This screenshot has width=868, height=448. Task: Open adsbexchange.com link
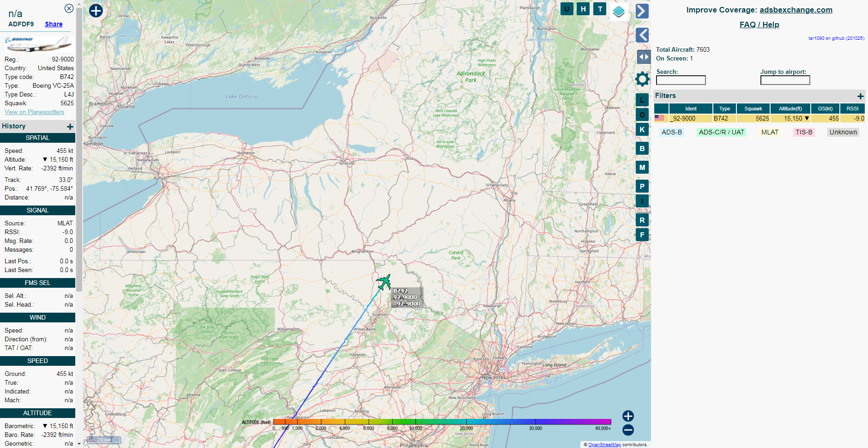pos(796,10)
